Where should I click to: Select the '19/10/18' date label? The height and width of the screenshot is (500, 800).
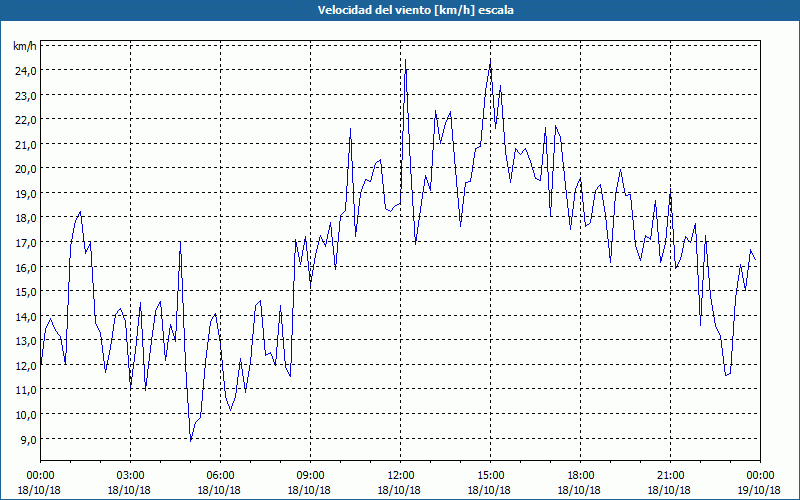[x=759, y=490]
